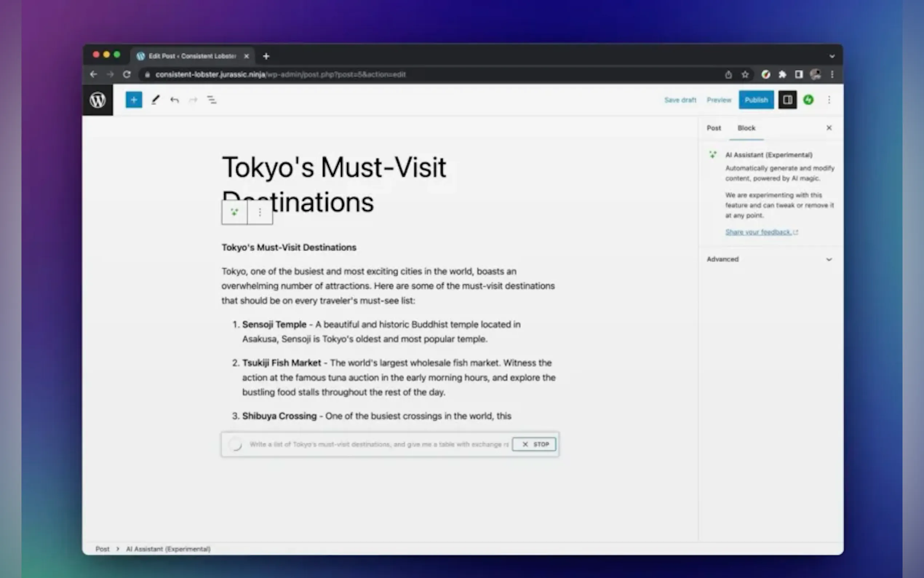The image size is (924, 578).
Task: Open the document overview list view
Action: [212, 100]
